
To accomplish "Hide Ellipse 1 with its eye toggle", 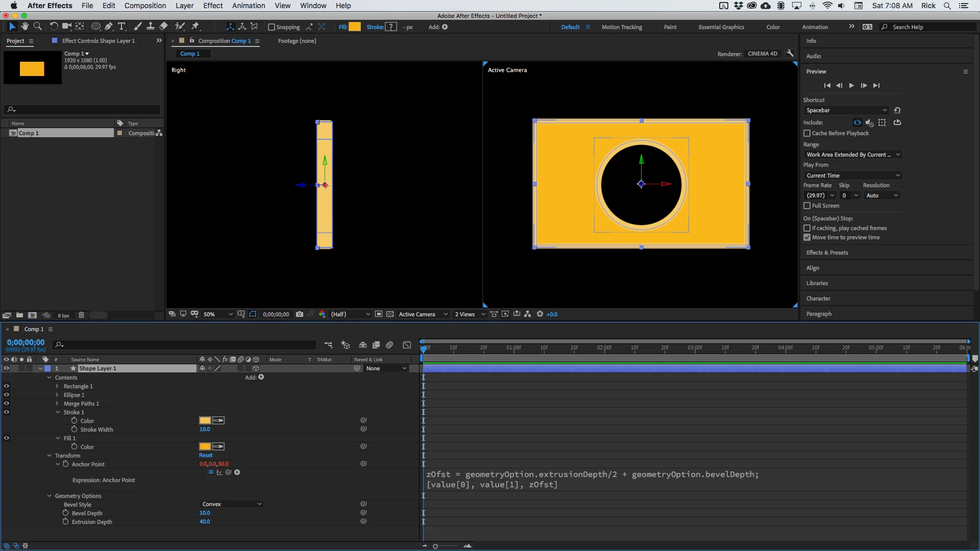I will coord(7,395).
